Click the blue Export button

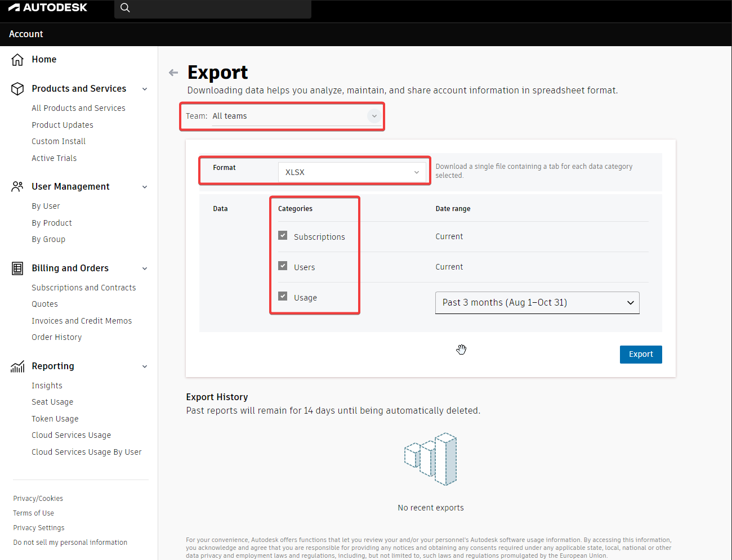tap(641, 355)
